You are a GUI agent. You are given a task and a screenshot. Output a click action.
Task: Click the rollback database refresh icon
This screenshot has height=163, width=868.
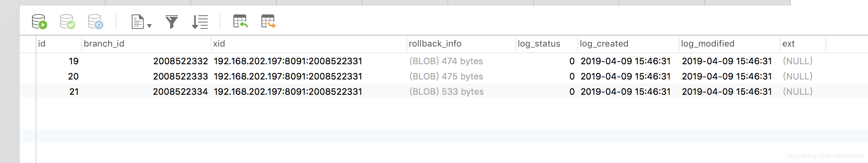(x=95, y=22)
